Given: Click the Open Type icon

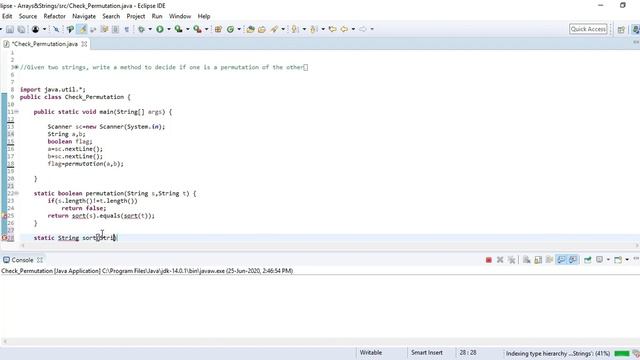Looking at the screenshot, I should pos(250,29).
